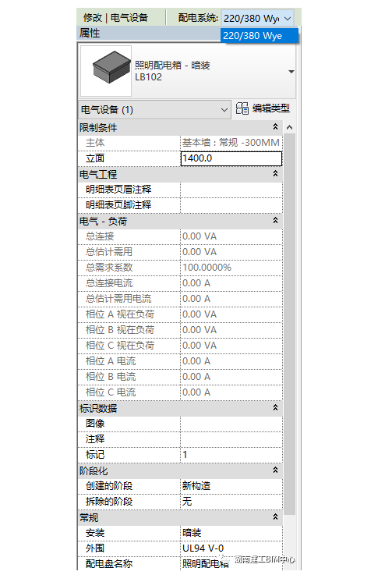Open the type selector dropdown arrow

click(291, 72)
